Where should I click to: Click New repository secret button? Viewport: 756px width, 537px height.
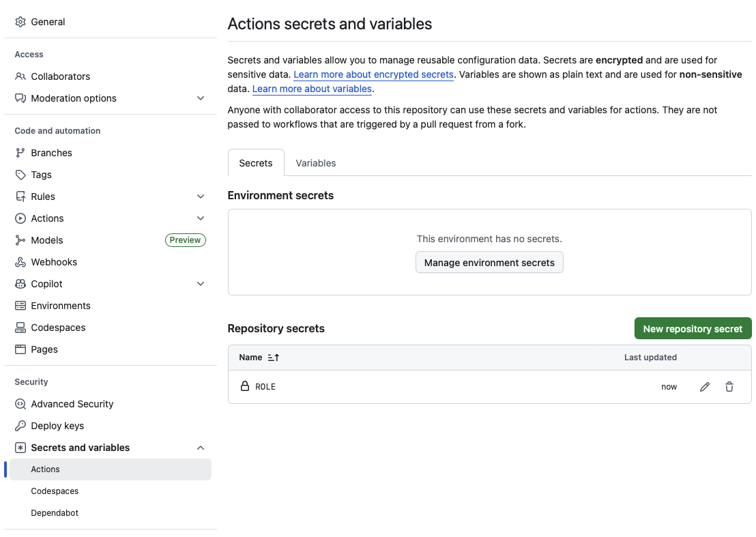pyautogui.click(x=693, y=329)
